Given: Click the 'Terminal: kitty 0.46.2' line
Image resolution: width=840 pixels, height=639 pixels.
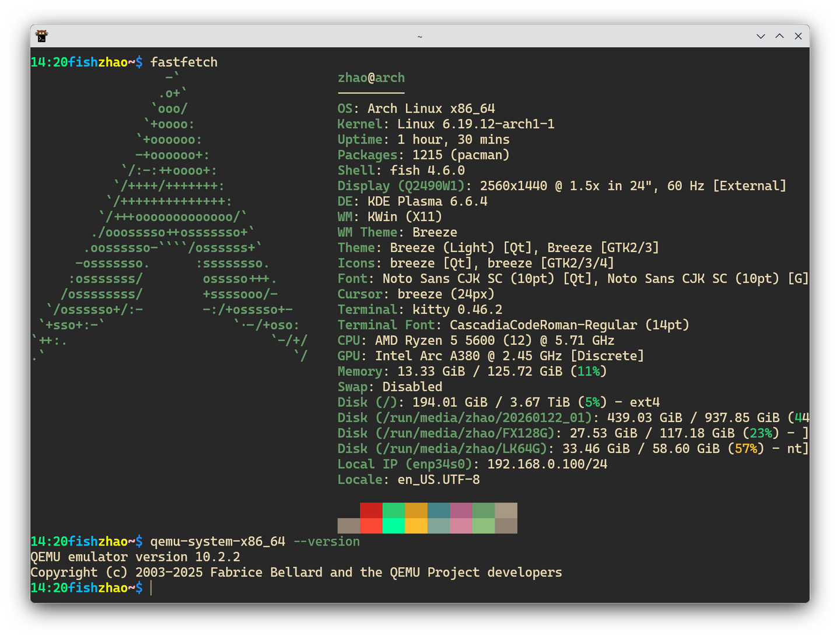Looking at the screenshot, I should click(420, 310).
